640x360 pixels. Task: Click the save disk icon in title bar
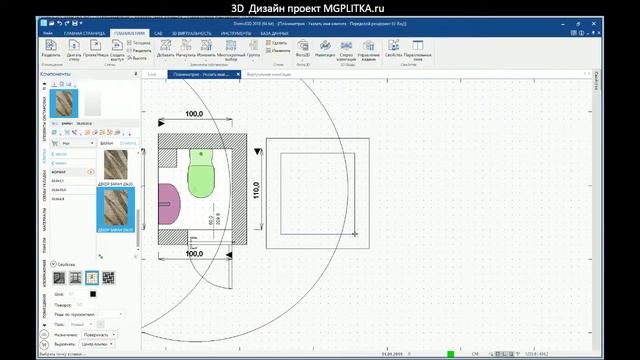(x=75, y=23)
